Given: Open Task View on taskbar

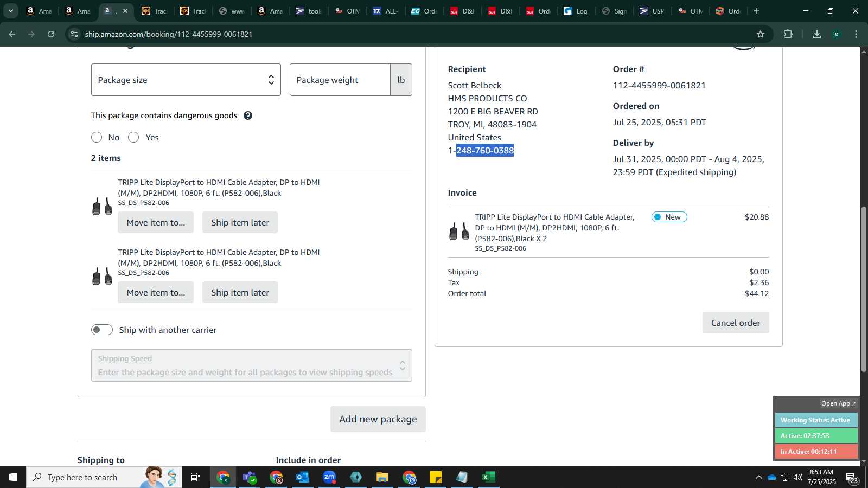Looking at the screenshot, I should pos(195,477).
